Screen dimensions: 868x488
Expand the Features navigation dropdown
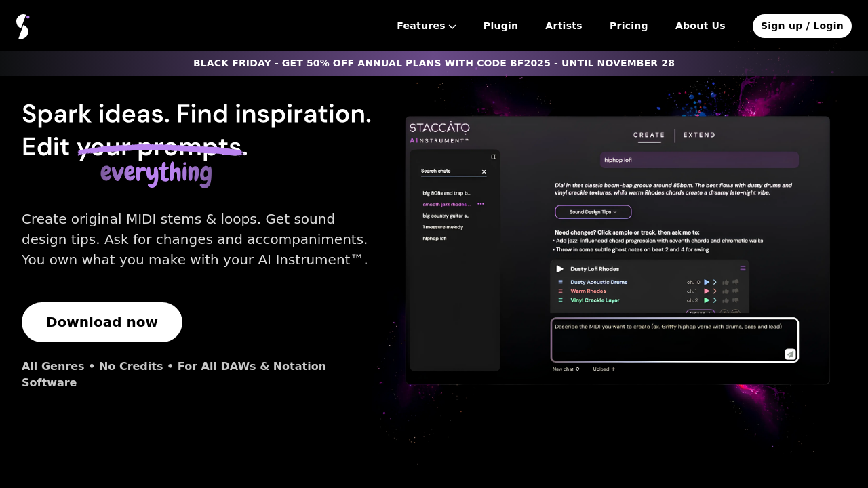point(426,26)
